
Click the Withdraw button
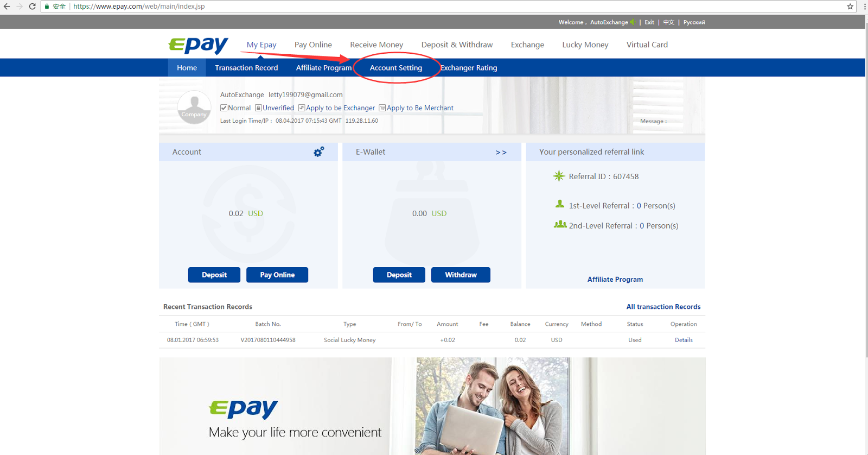[461, 275]
